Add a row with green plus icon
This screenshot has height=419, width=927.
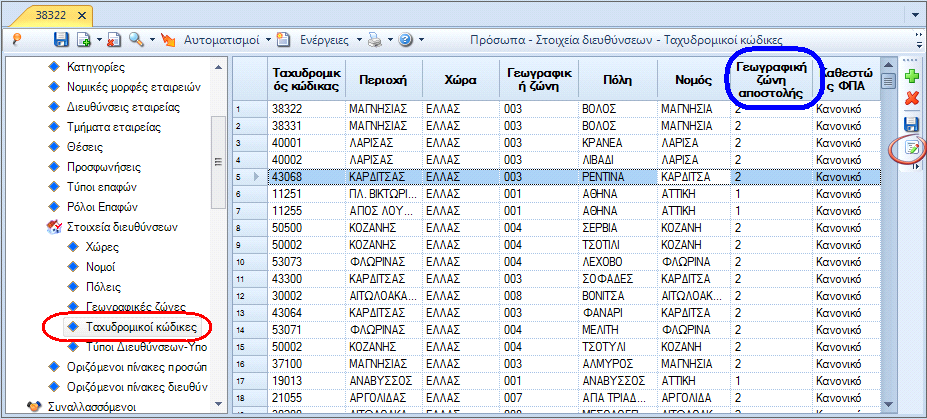(x=912, y=75)
